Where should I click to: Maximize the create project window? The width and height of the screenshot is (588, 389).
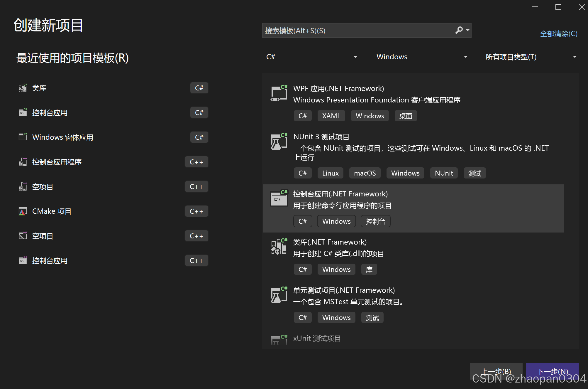click(558, 7)
